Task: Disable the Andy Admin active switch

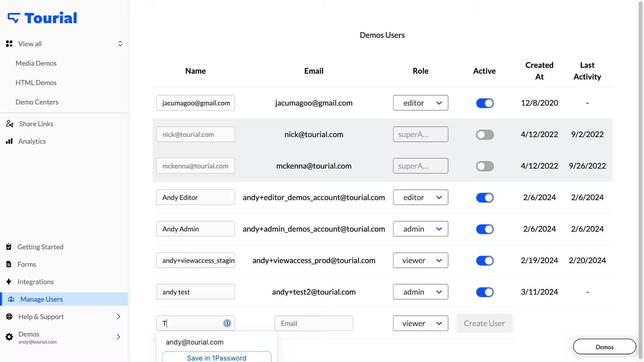Action: [x=485, y=229]
